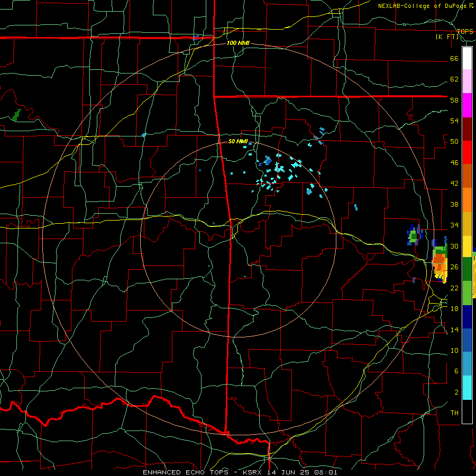The height and width of the screenshot is (476, 476).
Task: Click the '[K FT]' units label
Action: (447, 37)
